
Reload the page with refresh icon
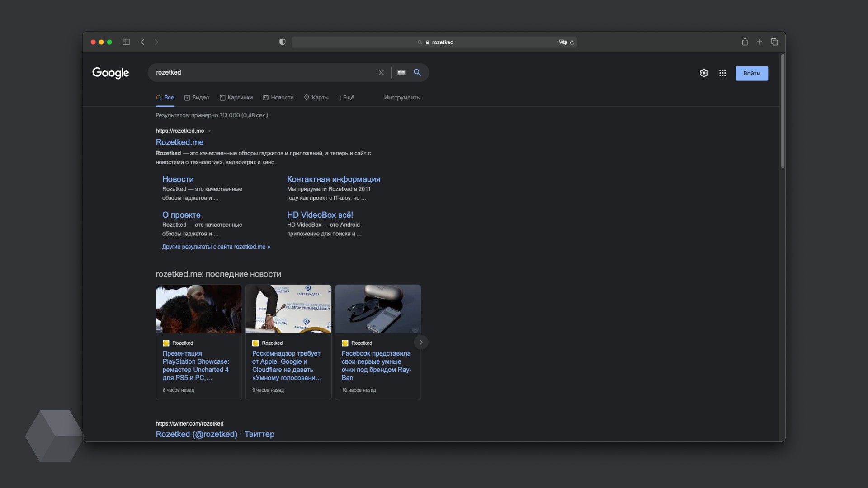coord(572,42)
